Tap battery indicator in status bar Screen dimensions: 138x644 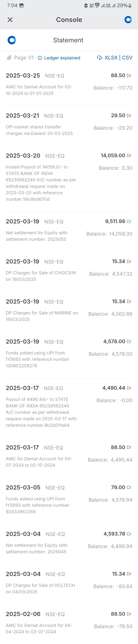[130, 5]
